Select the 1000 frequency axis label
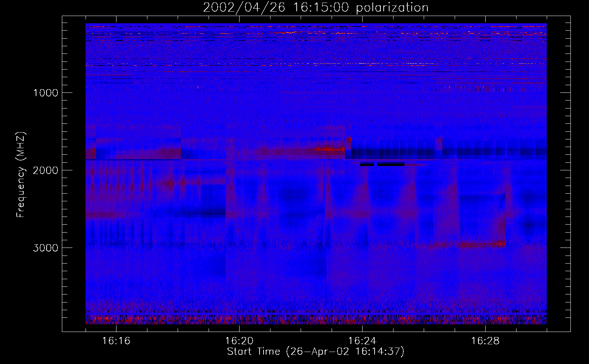 [x=46, y=93]
